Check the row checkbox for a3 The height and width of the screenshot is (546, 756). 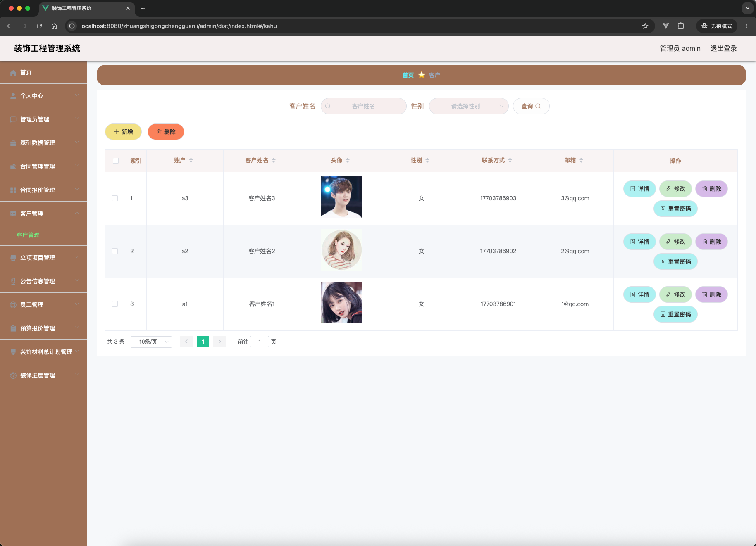point(115,198)
